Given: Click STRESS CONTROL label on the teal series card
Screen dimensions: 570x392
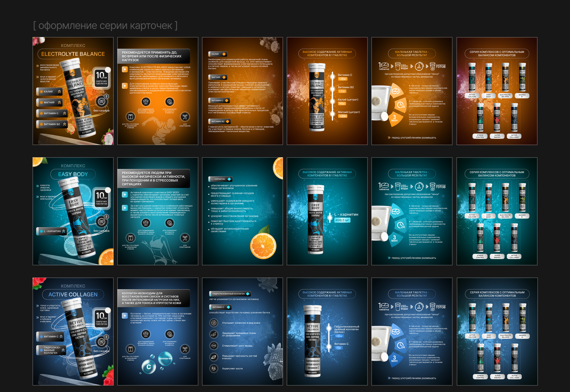Looking at the screenshot, I should point(480,256).
